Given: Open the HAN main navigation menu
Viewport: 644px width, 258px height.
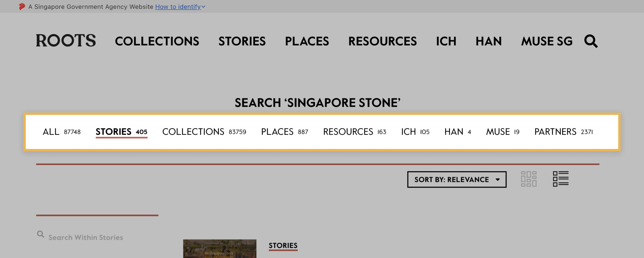Looking at the screenshot, I should pyautogui.click(x=489, y=41).
